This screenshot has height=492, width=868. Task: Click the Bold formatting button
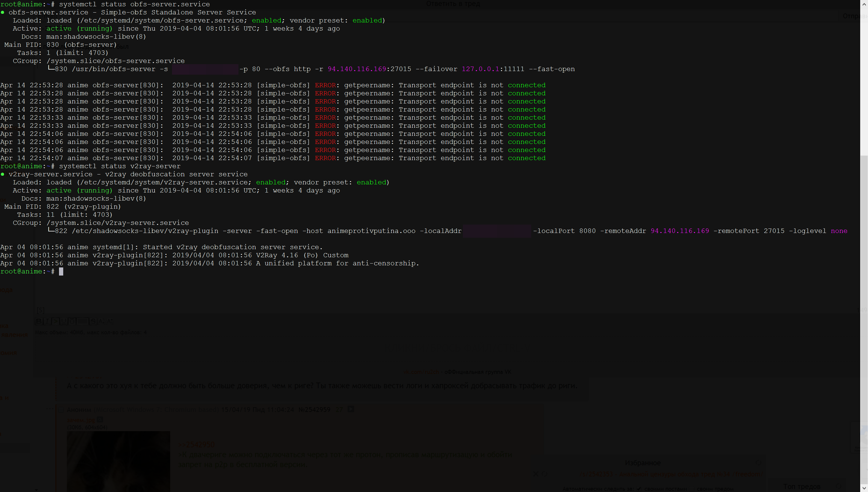pos(39,321)
